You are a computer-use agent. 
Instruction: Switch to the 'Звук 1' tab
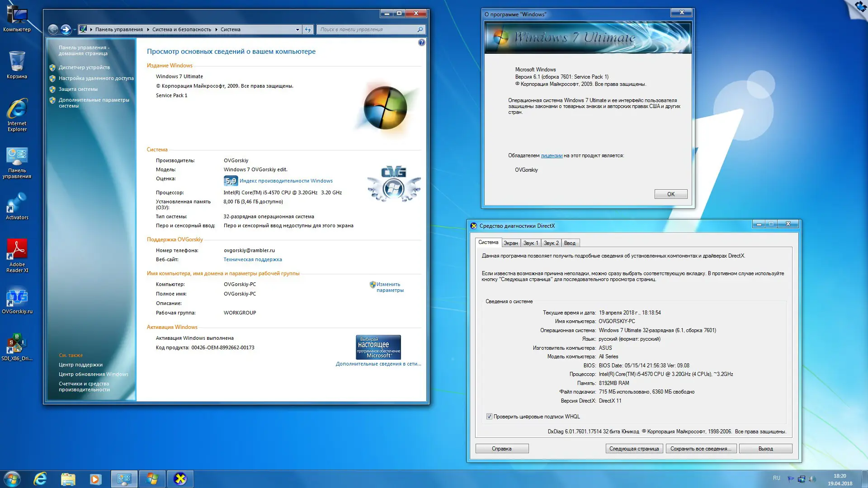point(530,243)
